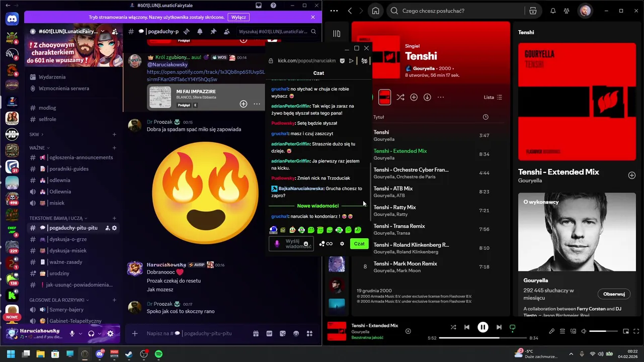Open Lista view dropdown in Spotify
Viewport: 644px width, 362px height.
[x=493, y=97]
